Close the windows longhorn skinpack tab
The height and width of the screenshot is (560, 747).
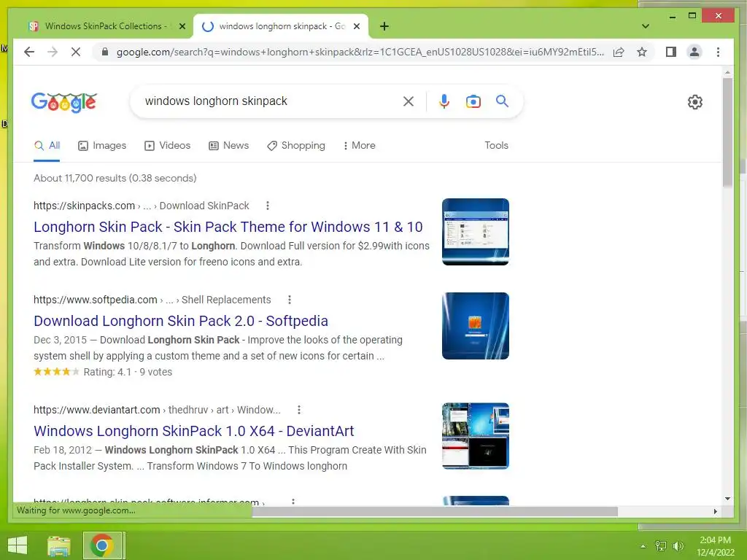click(x=356, y=26)
